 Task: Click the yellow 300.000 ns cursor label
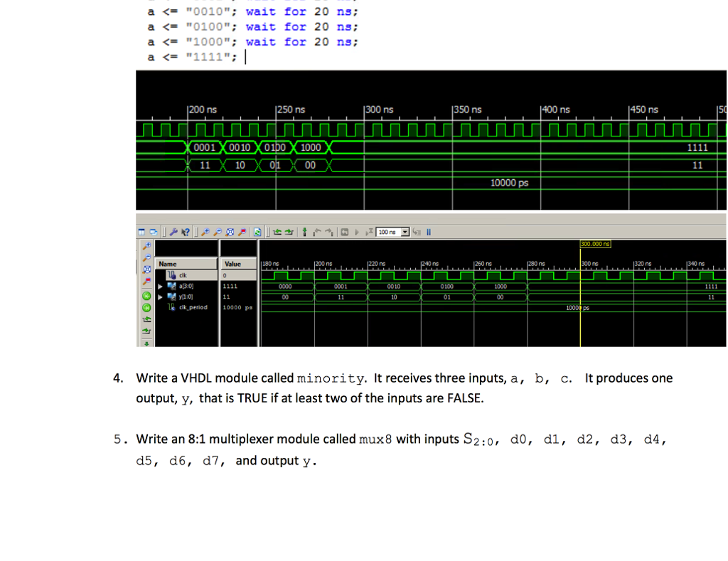[x=595, y=244]
